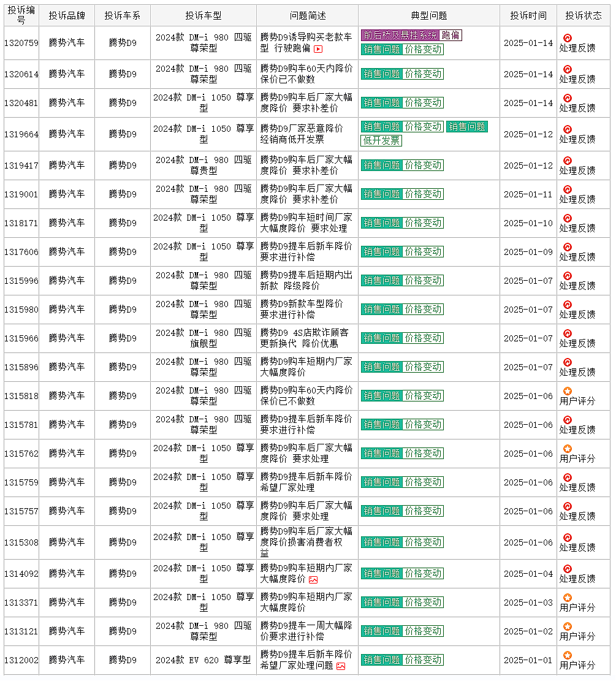
Task: Open 腾势D9提车后短期内出新款 降级降价
Action: click(306, 281)
